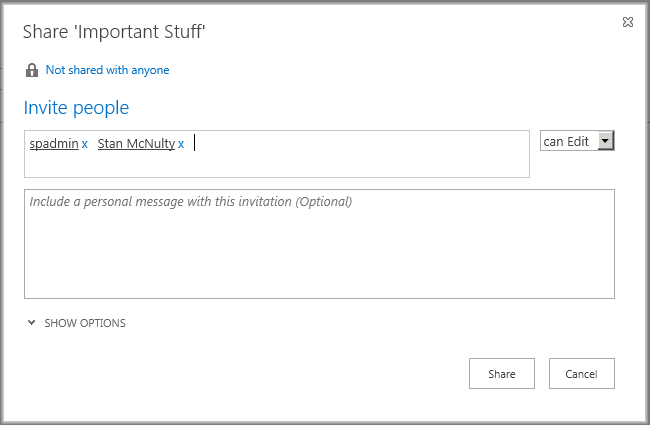Click empty second line of invite people box

click(276, 166)
